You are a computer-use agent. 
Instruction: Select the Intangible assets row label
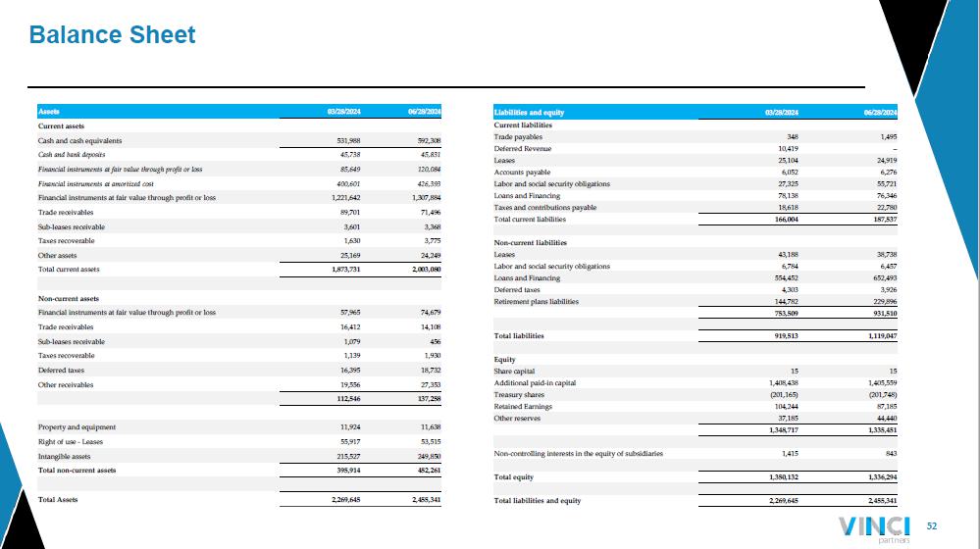64,457
